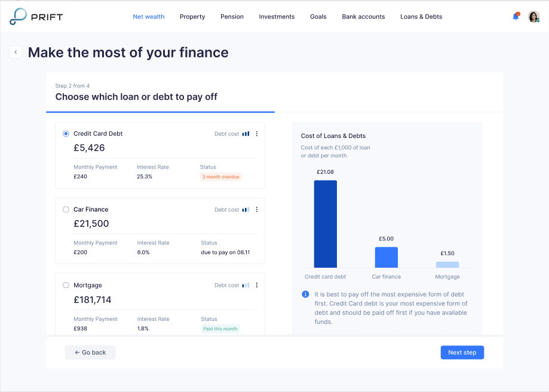Open Credit Card Debt three-dot menu
Screen dimensions: 549x392
257,133
